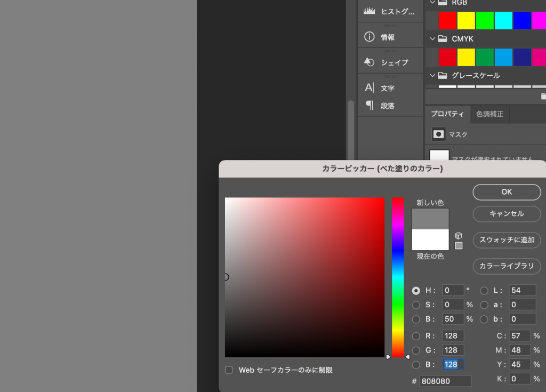Open the Character panel icon
The height and width of the screenshot is (392, 546).
click(x=369, y=88)
